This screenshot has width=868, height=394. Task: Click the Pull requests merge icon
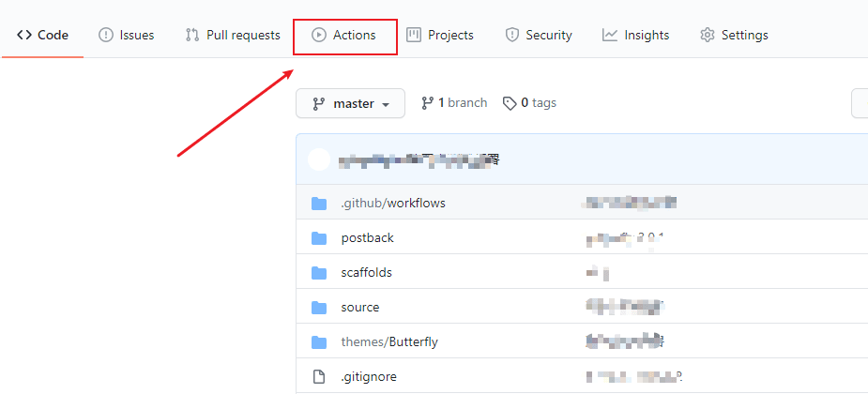[x=192, y=36]
